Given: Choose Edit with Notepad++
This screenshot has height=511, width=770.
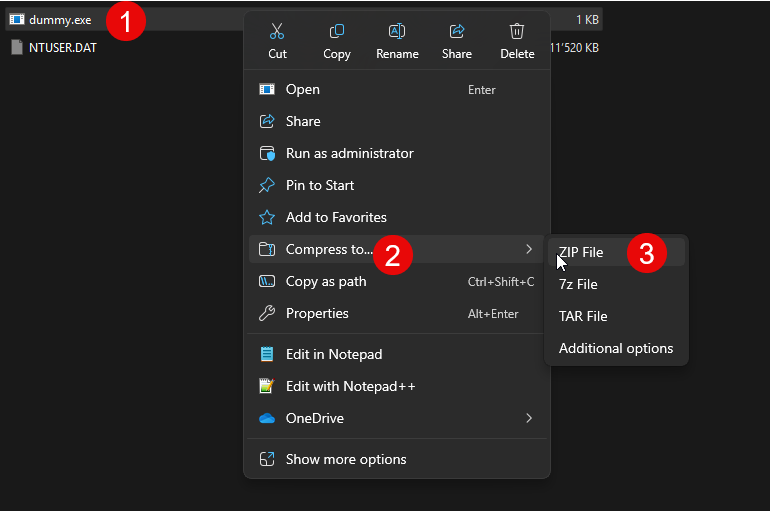Looking at the screenshot, I should pos(350,386).
